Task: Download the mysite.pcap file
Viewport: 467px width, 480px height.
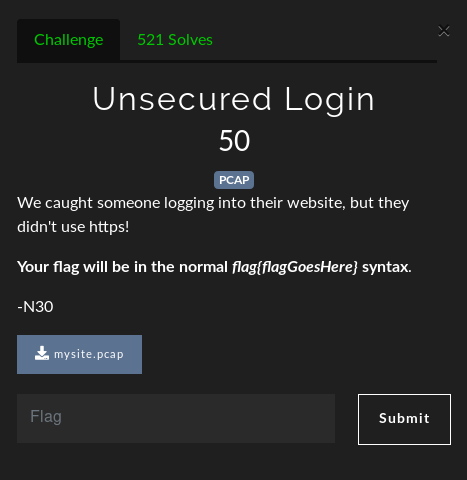Action: click(x=79, y=354)
